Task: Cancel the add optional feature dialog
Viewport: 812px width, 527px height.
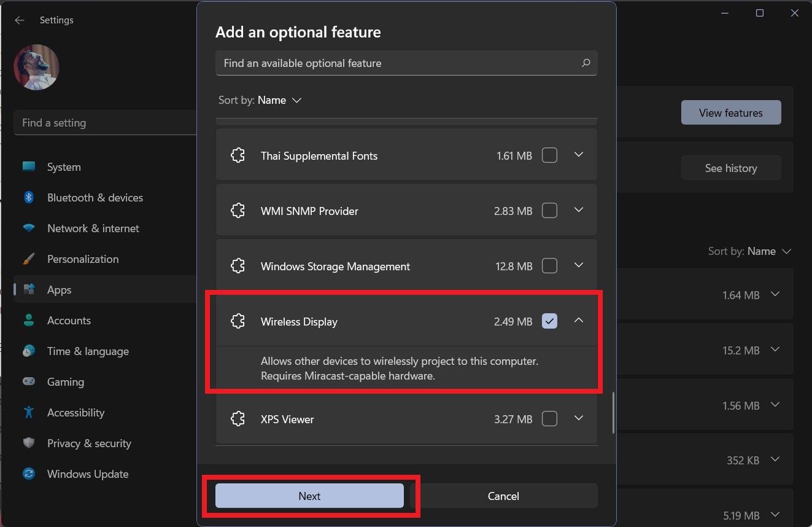Action: coord(503,496)
